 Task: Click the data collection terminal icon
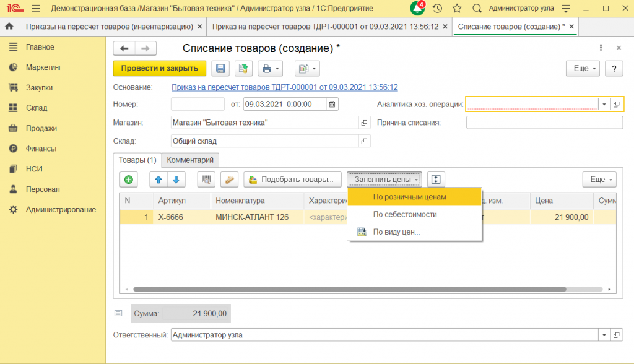tap(229, 180)
